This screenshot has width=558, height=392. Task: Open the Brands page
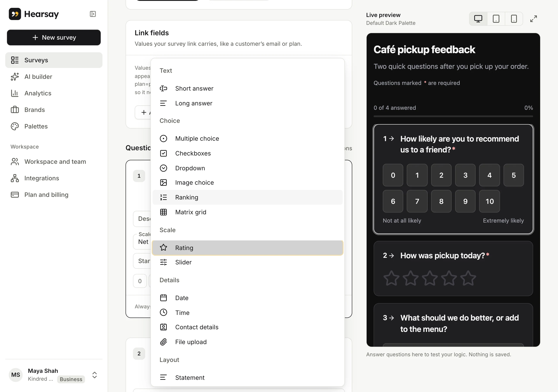click(x=54, y=110)
